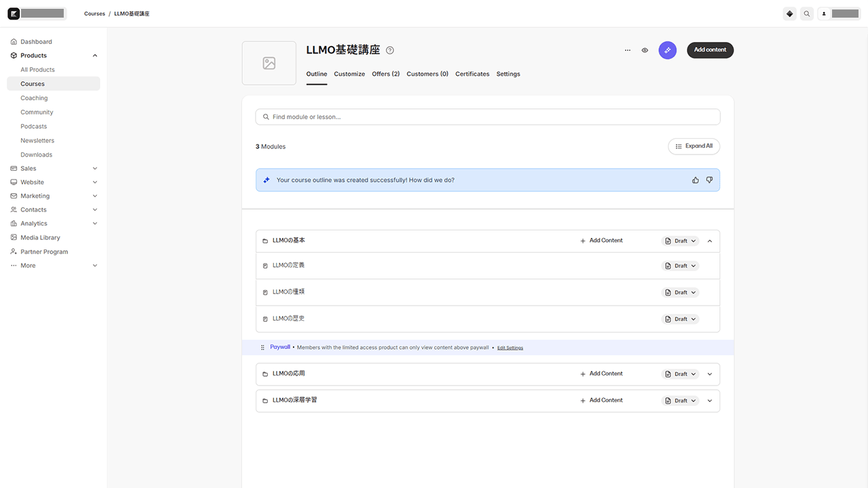Click the diamond icon in top bar
This screenshot has height=488, width=868.
(x=789, y=14)
